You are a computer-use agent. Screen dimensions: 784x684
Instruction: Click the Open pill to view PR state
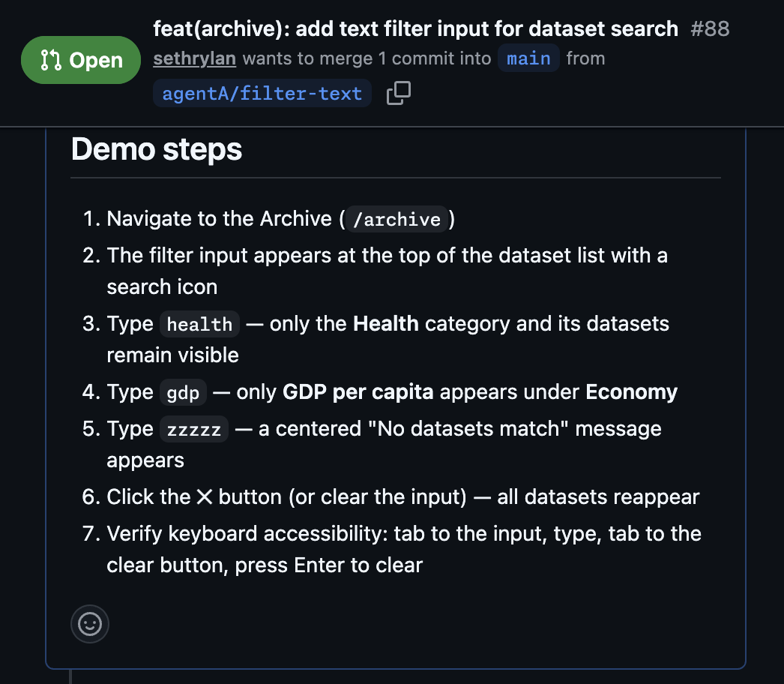[80, 60]
